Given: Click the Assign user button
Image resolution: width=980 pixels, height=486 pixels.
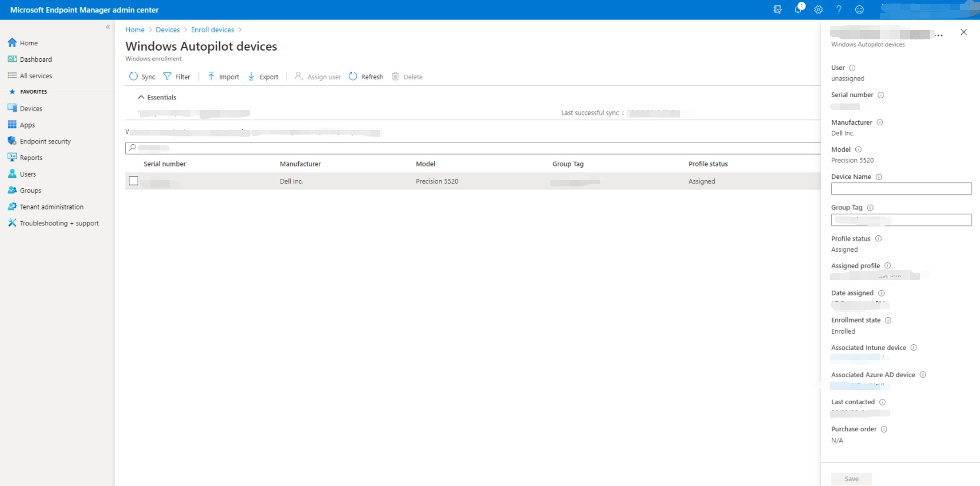Looking at the screenshot, I should click(x=318, y=76).
